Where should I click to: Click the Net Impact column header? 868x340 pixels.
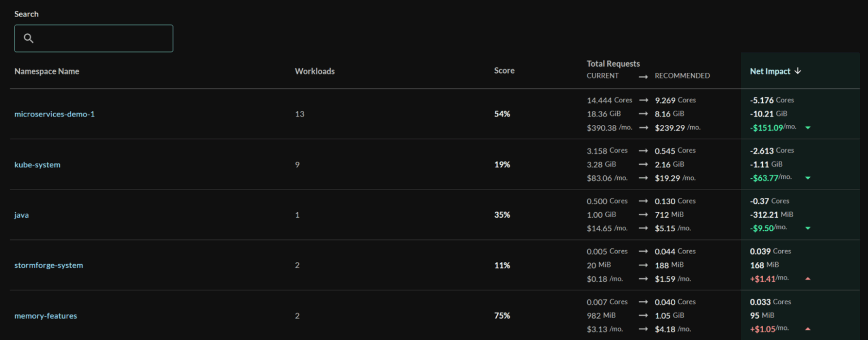(x=770, y=71)
